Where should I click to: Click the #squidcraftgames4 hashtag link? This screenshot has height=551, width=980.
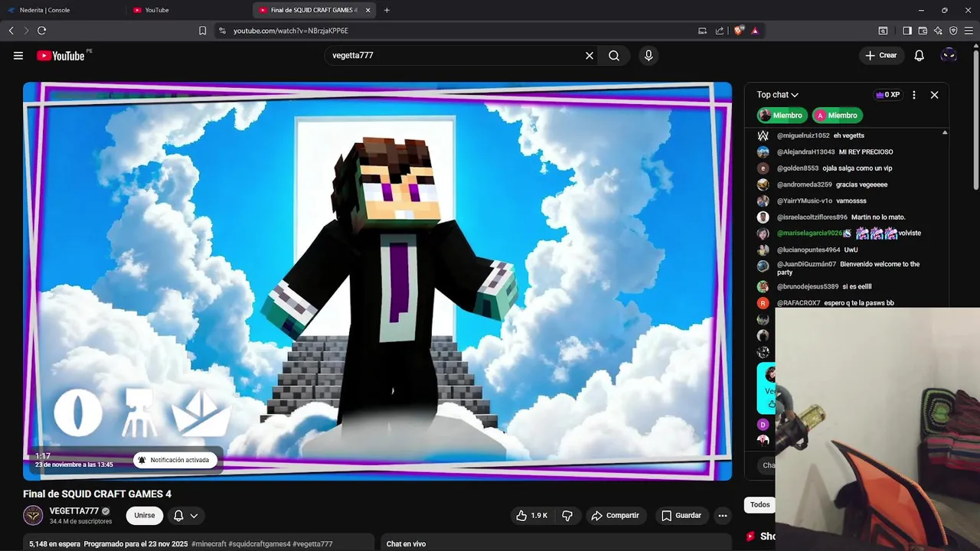tap(259, 544)
